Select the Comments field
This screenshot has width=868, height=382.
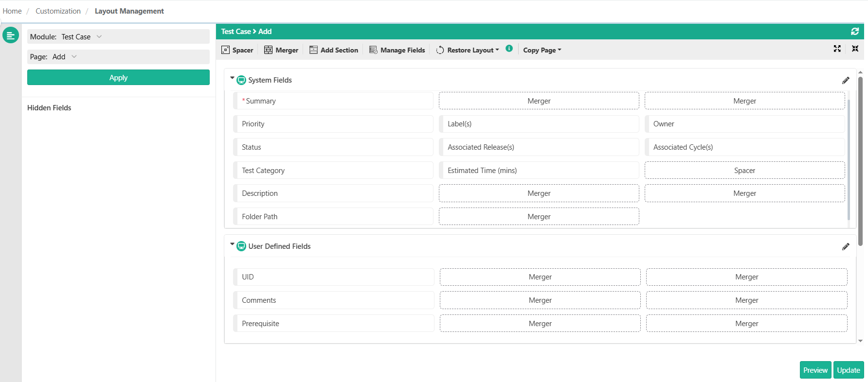pyautogui.click(x=334, y=300)
